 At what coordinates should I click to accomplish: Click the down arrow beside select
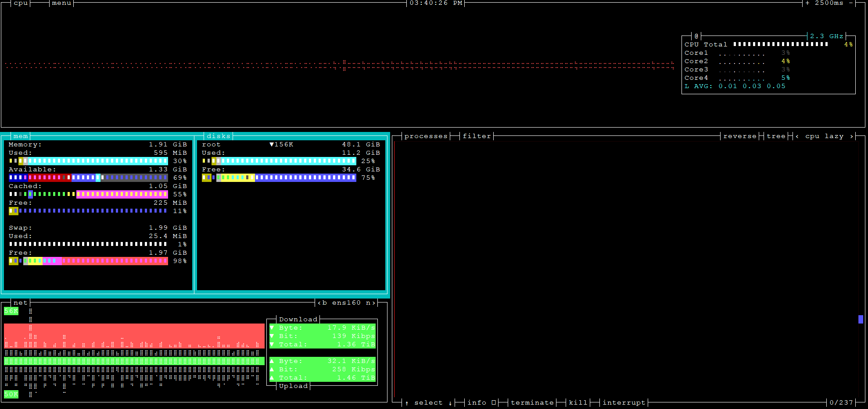pos(450,403)
